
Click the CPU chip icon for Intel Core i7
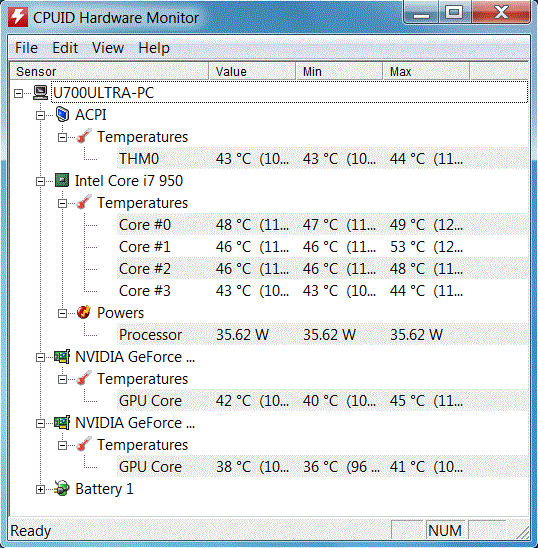62,180
